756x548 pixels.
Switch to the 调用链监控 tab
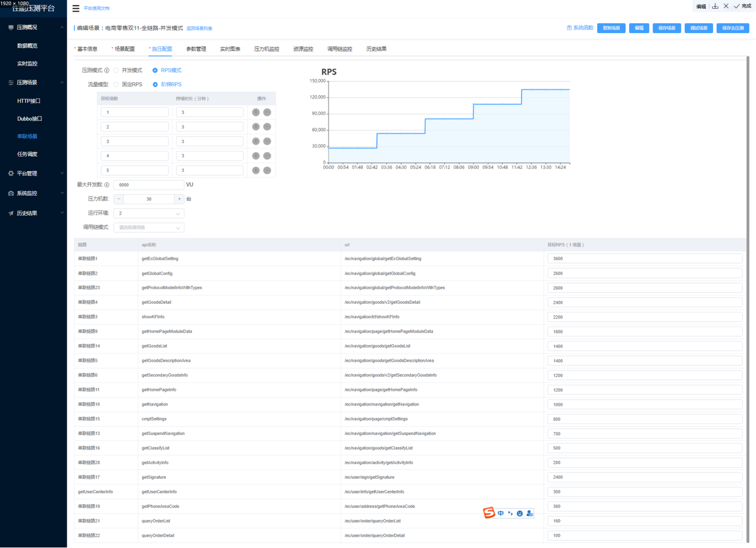(340, 49)
